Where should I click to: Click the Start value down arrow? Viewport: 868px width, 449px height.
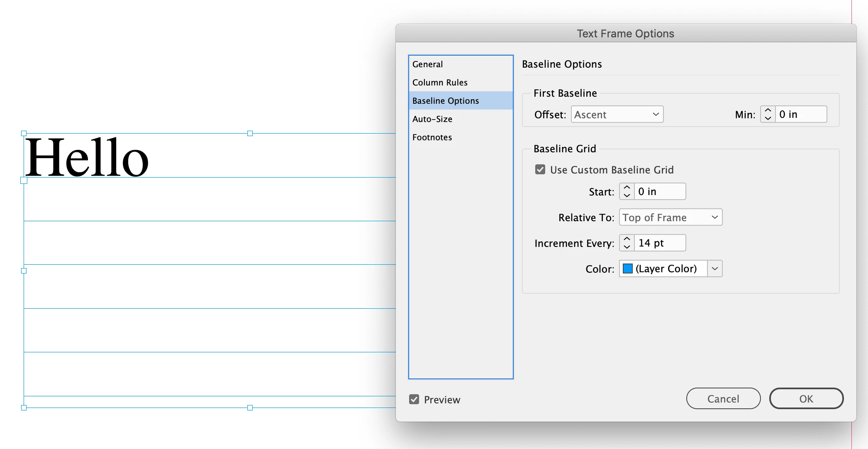(627, 195)
